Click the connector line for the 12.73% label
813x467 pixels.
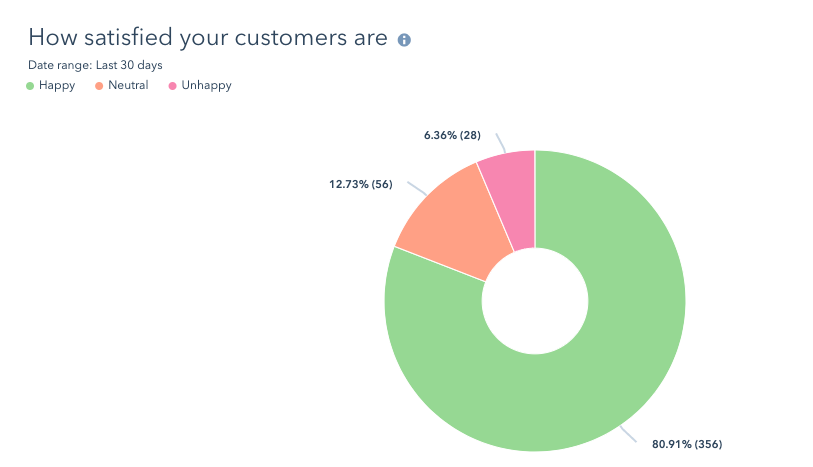(417, 189)
